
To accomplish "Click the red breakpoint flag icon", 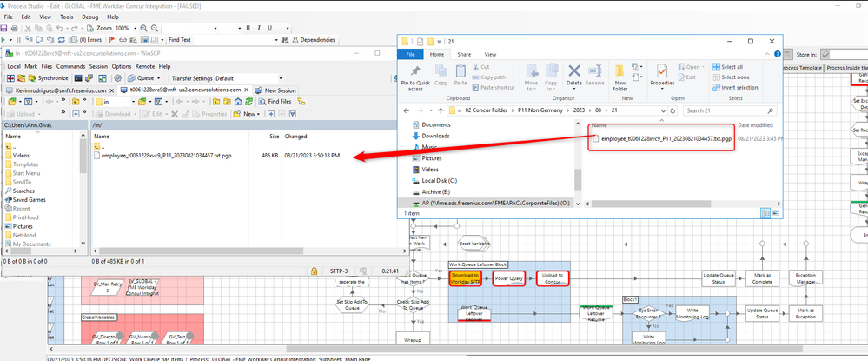I will click(x=112, y=40).
